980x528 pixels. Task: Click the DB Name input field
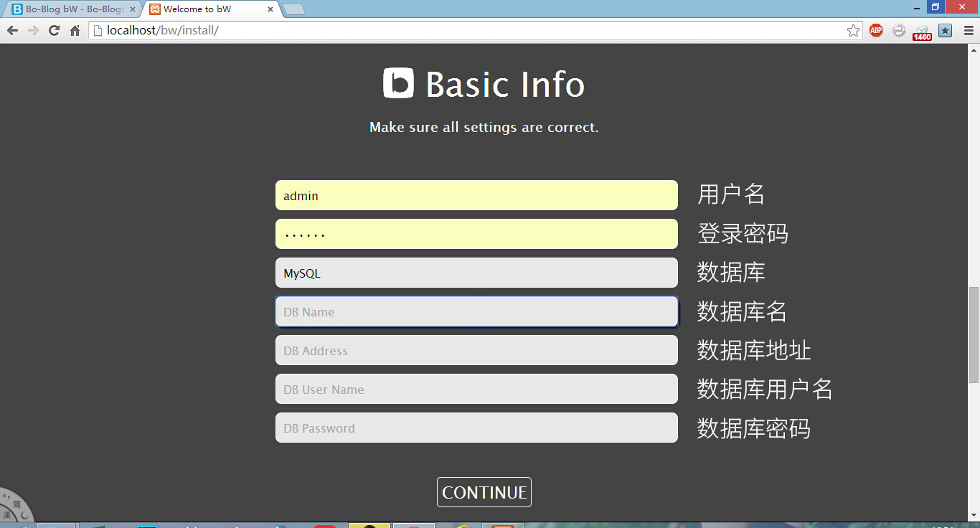tap(476, 311)
